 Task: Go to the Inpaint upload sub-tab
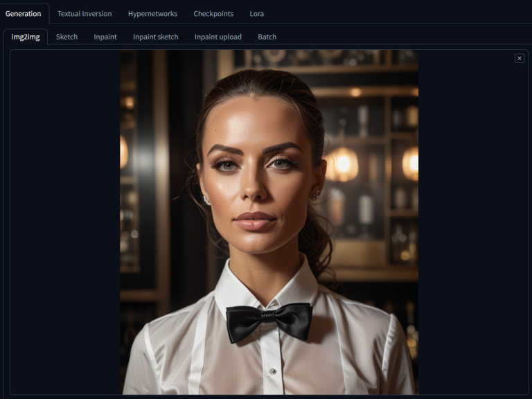pyautogui.click(x=218, y=37)
